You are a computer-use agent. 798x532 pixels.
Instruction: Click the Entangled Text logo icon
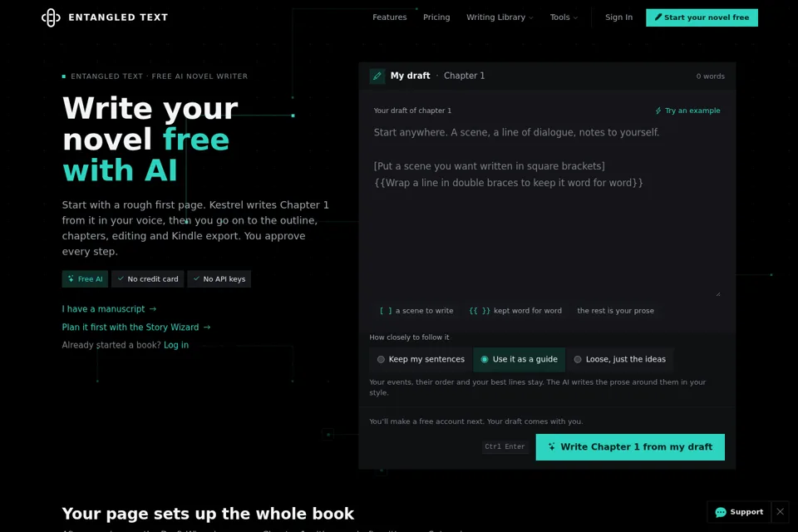(x=51, y=17)
